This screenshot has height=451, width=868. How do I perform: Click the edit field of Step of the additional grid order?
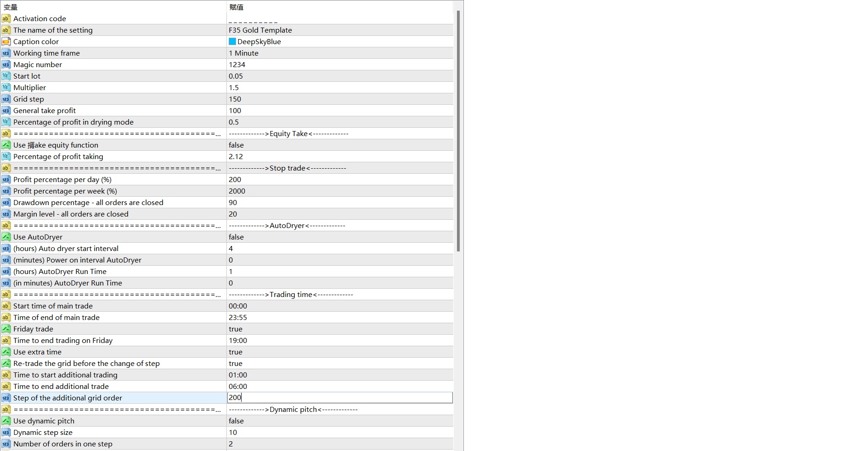pos(340,398)
